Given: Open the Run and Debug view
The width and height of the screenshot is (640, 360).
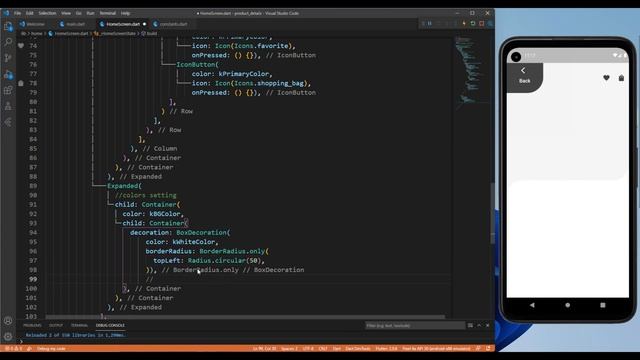Looking at the screenshot, I should pos(8,74).
